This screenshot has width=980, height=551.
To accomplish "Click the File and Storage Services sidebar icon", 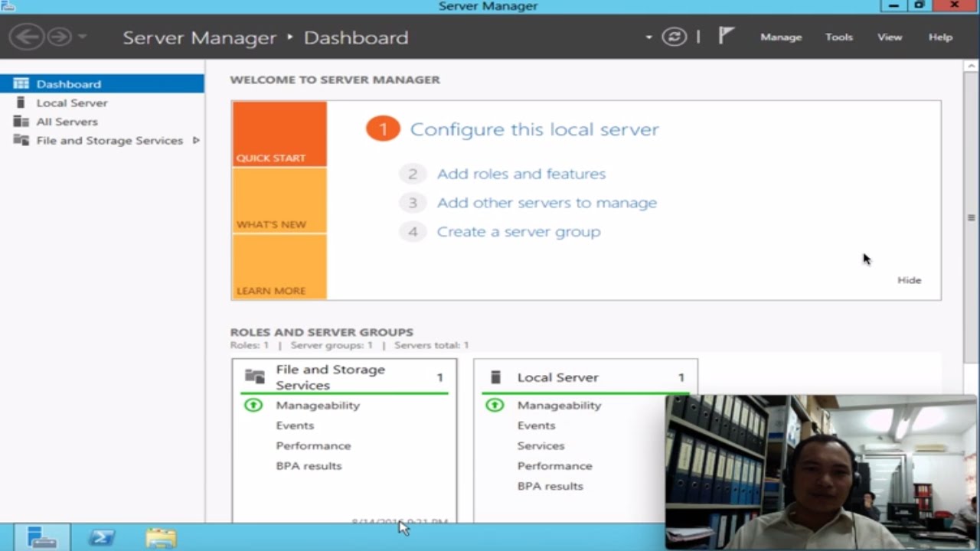I will tap(21, 141).
